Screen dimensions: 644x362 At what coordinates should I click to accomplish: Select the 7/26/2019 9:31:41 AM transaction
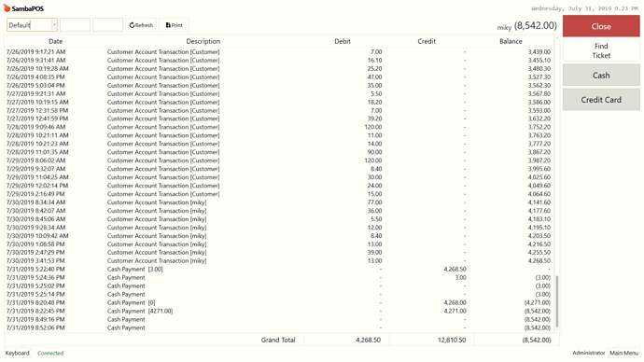coord(279,61)
